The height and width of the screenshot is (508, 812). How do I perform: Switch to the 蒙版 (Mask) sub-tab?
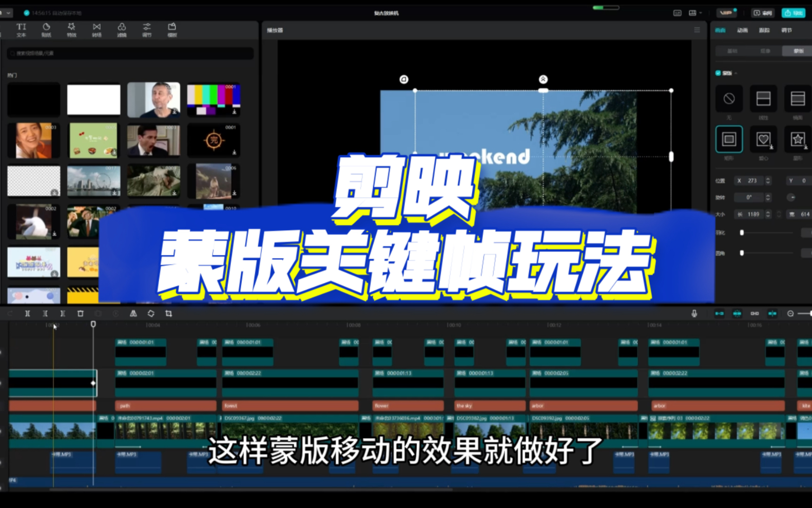pyautogui.click(x=798, y=51)
